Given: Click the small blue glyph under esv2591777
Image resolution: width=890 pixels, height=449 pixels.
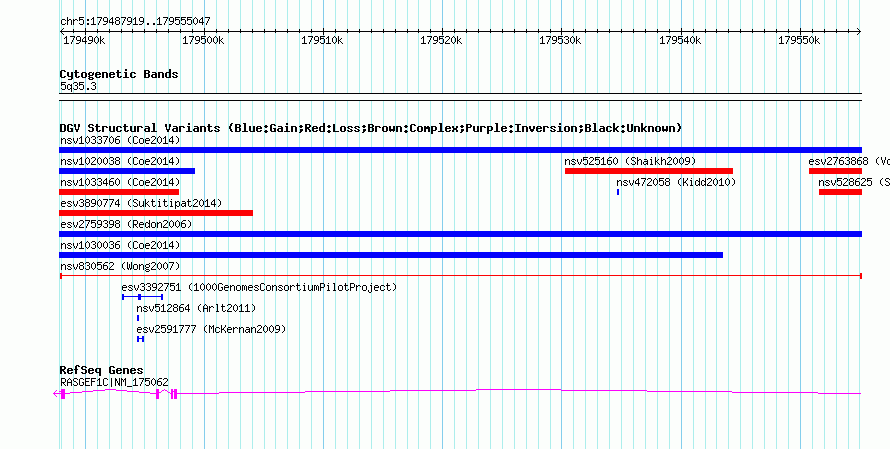Looking at the screenshot, I should pos(141,339).
